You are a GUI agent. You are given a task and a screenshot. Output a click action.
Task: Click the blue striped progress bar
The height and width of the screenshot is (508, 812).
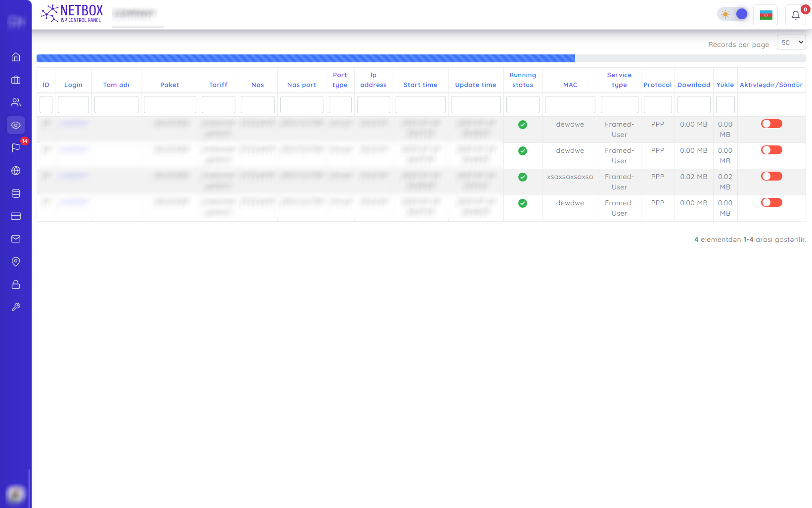click(306, 58)
